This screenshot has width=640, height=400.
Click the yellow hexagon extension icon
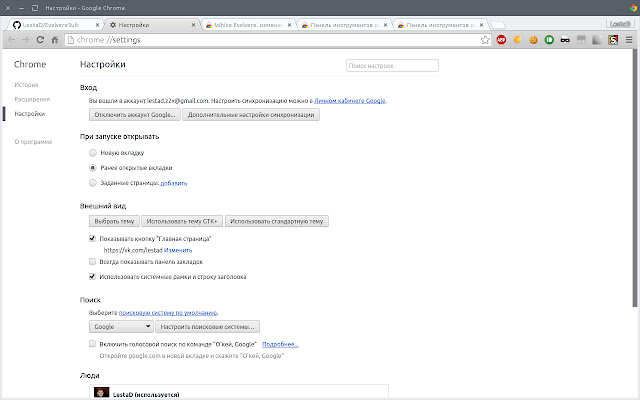517,40
